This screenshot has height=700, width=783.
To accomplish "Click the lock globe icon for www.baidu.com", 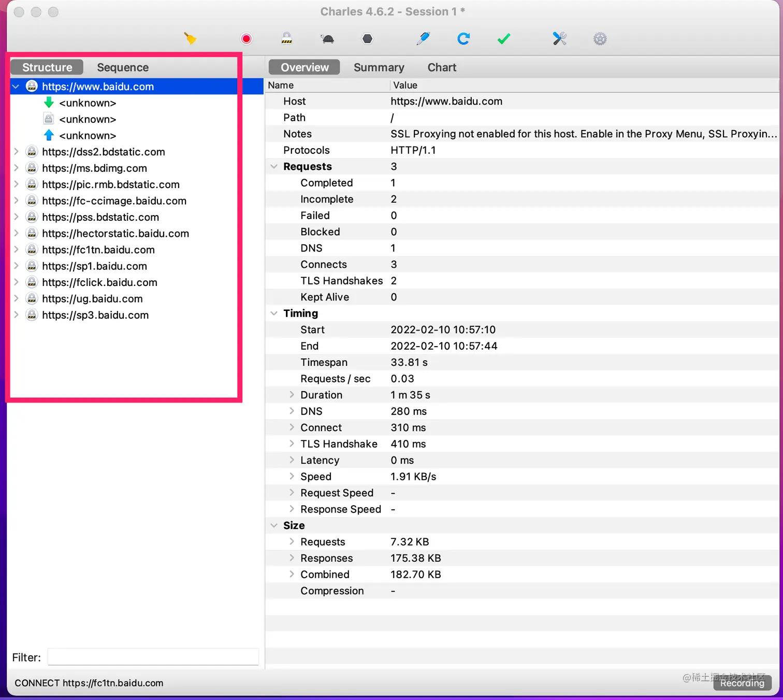I will pyautogui.click(x=32, y=87).
